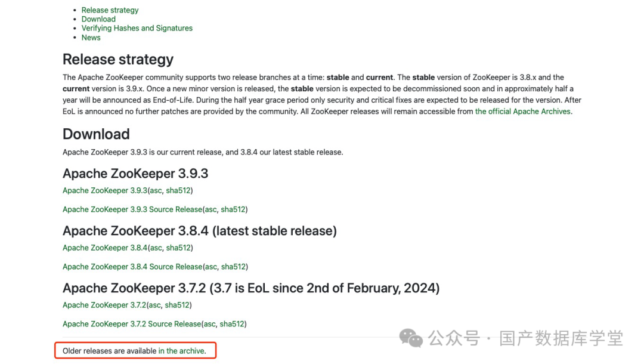
Task: Go to the News contents link
Action: click(x=91, y=38)
